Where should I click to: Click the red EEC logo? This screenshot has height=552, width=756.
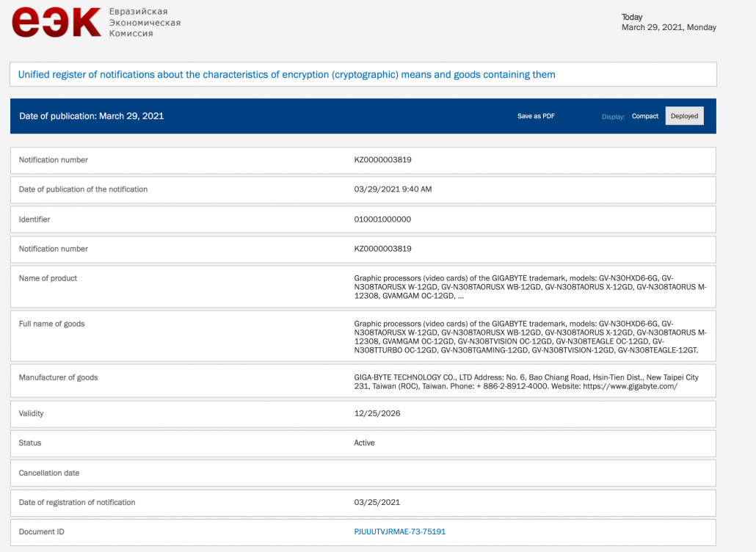pyautogui.click(x=56, y=22)
